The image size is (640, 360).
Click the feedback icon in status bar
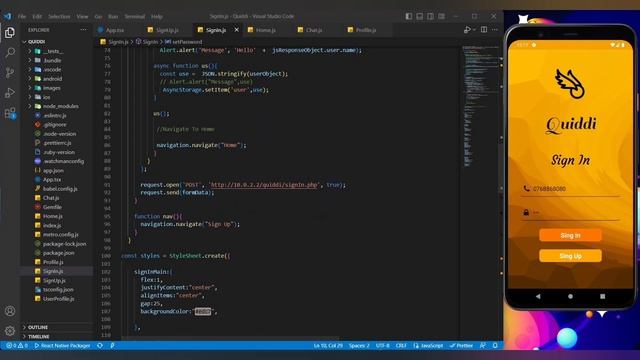pyautogui.click(x=483, y=346)
